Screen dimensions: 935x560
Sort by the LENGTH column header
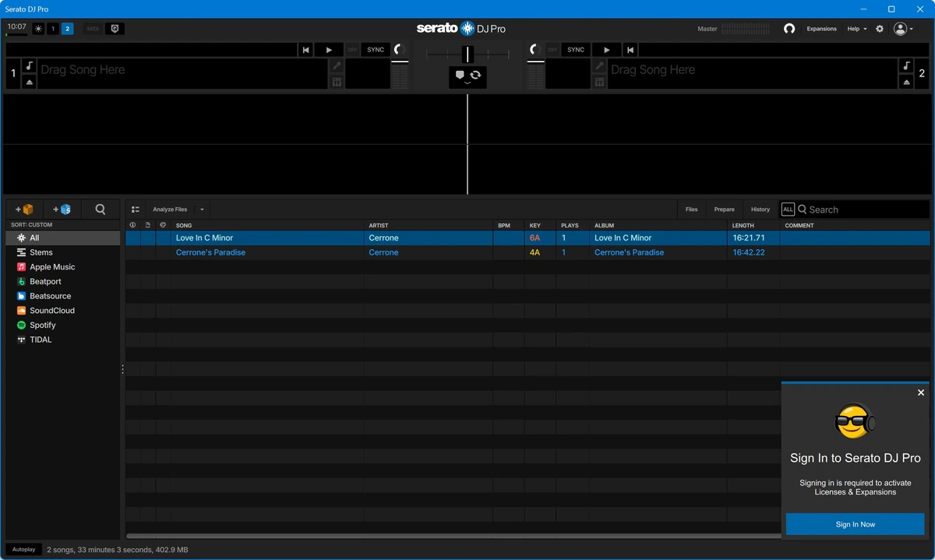(x=753, y=226)
